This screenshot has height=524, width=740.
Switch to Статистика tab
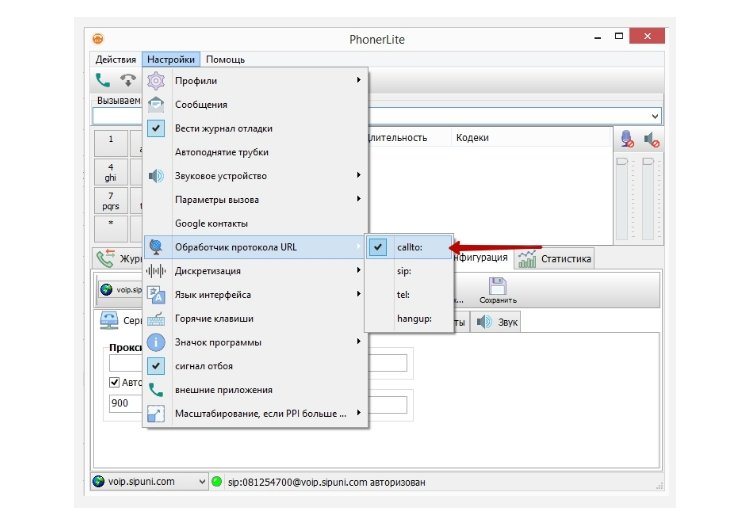click(555, 259)
